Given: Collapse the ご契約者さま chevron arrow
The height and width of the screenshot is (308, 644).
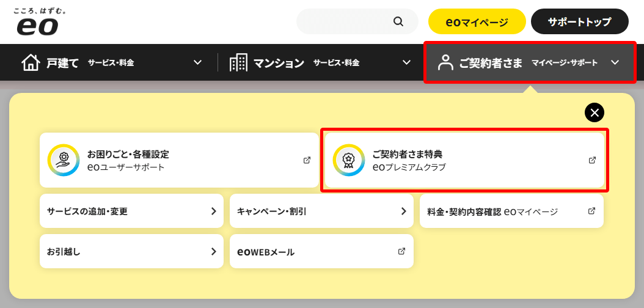Looking at the screenshot, I should [615, 62].
